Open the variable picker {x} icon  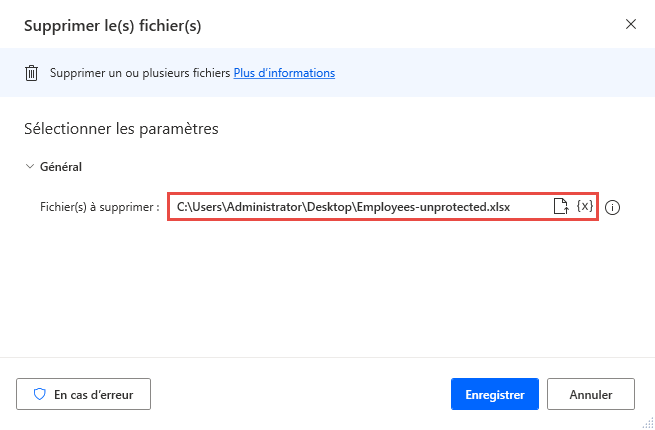[585, 207]
